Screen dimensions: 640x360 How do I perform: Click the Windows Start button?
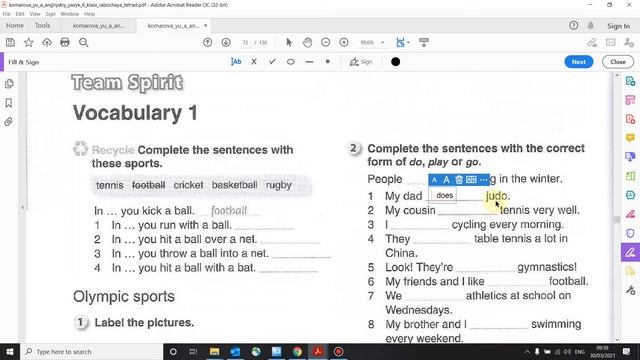pyautogui.click(x=9, y=351)
